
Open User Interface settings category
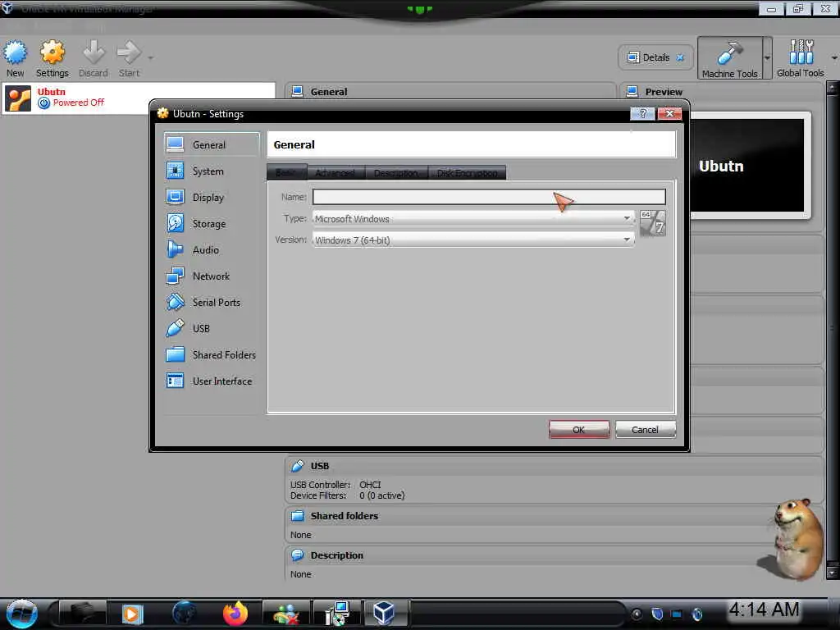212,381
